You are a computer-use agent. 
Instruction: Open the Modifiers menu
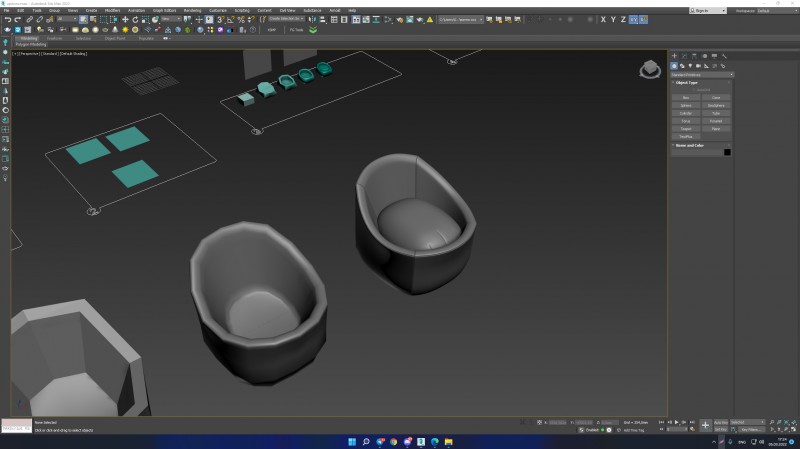112,10
